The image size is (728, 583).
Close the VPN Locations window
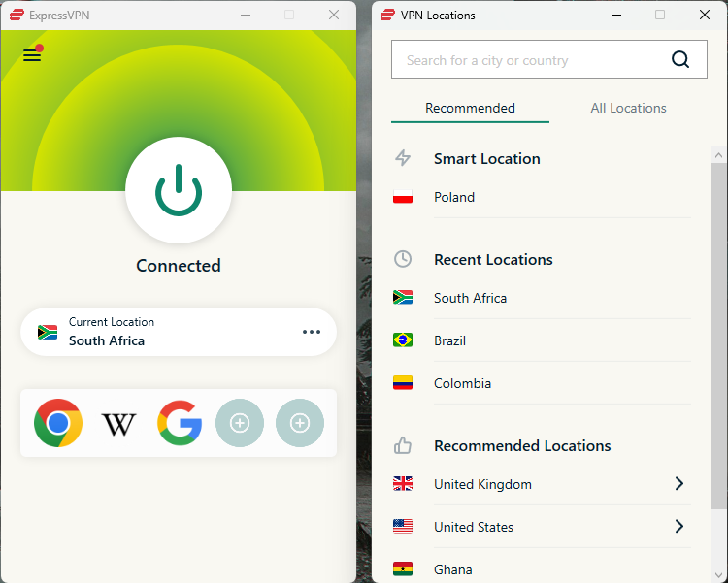(705, 15)
